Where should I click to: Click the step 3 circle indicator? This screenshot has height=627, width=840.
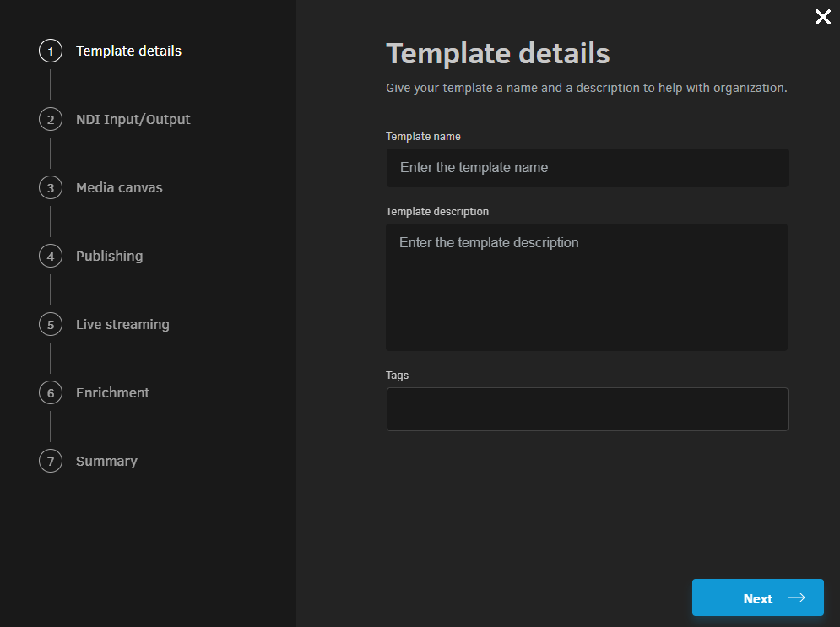[50, 187]
